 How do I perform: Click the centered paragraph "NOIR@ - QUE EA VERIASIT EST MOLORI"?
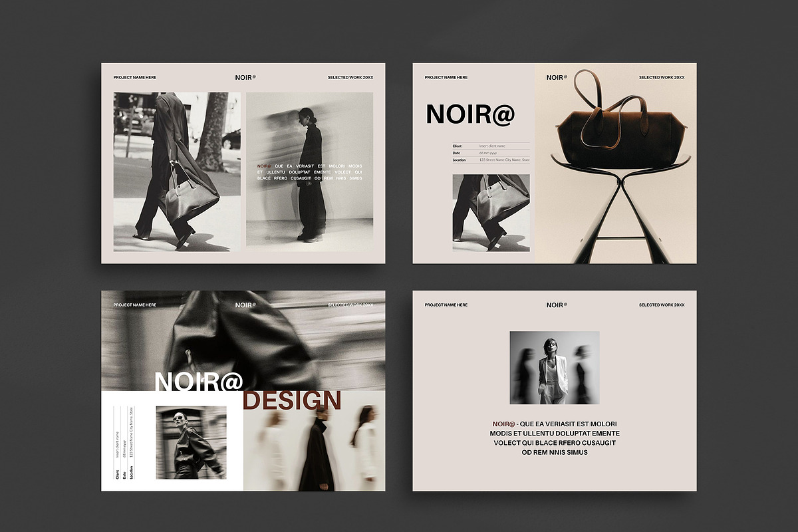coord(554,438)
